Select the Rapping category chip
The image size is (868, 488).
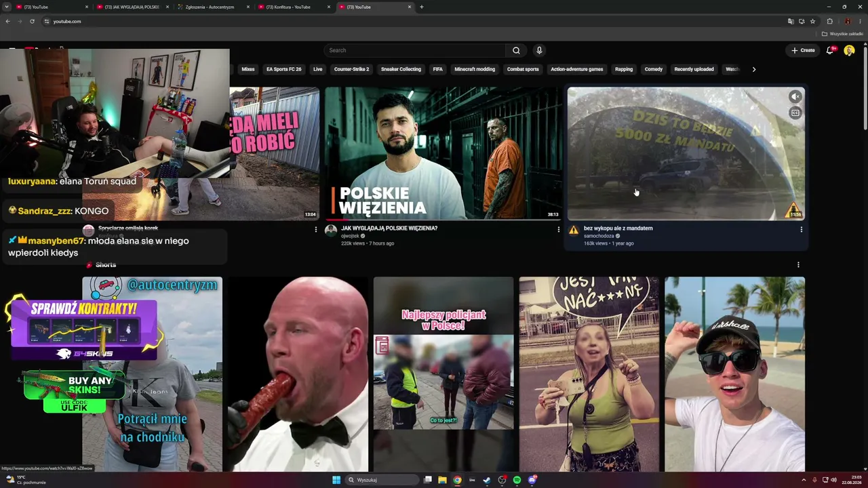point(624,69)
